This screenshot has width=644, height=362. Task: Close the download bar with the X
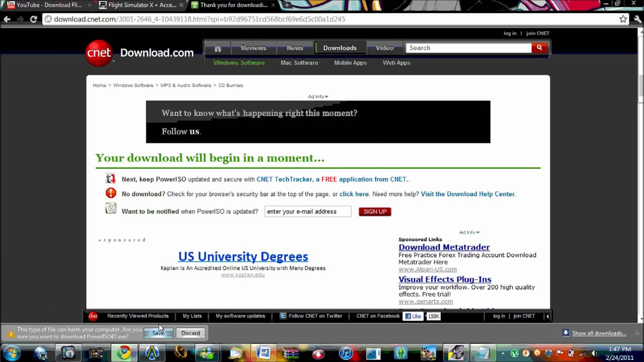(636, 333)
